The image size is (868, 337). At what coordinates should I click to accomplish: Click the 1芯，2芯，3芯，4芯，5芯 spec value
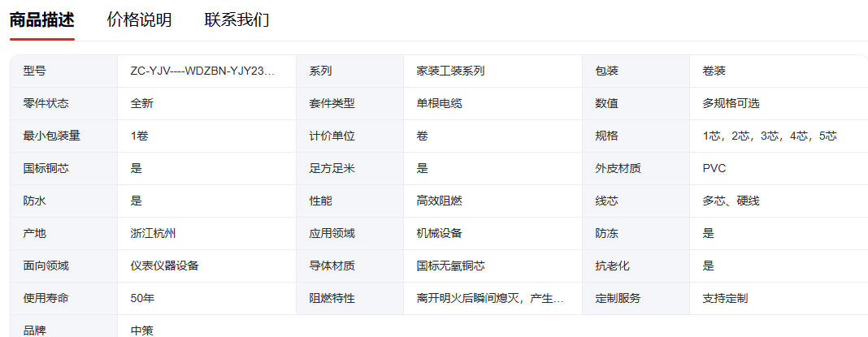click(x=770, y=136)
